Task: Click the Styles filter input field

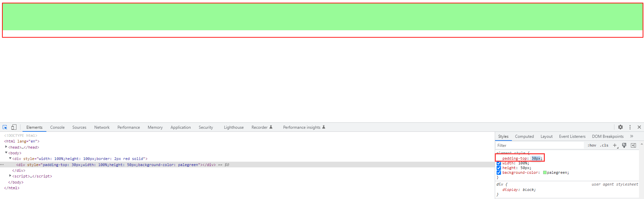Action: [x=540, y=145]
